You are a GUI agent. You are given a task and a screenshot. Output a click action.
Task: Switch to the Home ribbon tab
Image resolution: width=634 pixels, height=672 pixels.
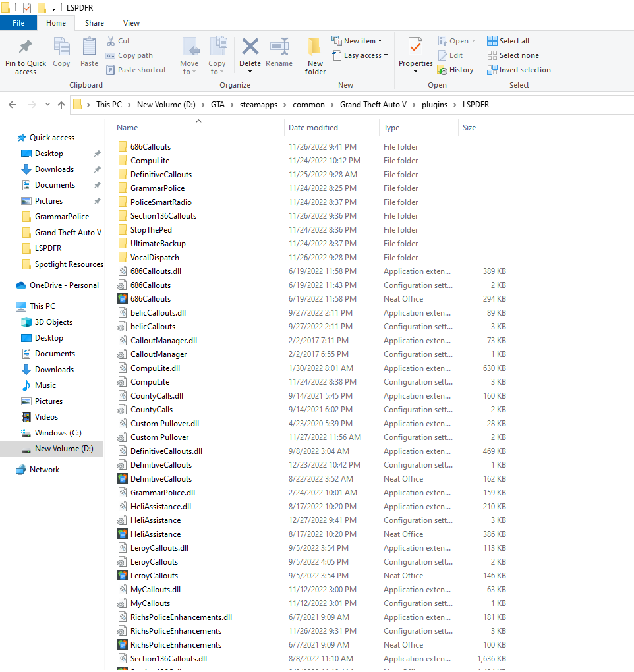[56, 23]
